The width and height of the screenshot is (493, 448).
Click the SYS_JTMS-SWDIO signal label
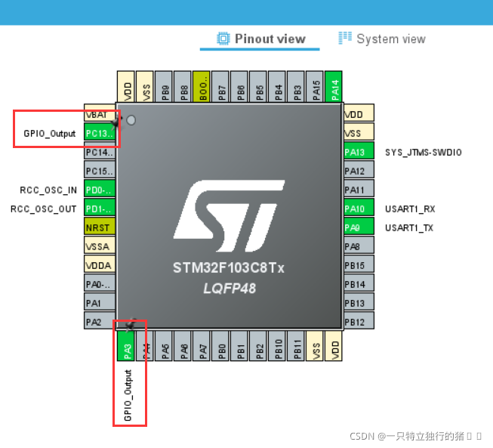(x=424, y=153)
